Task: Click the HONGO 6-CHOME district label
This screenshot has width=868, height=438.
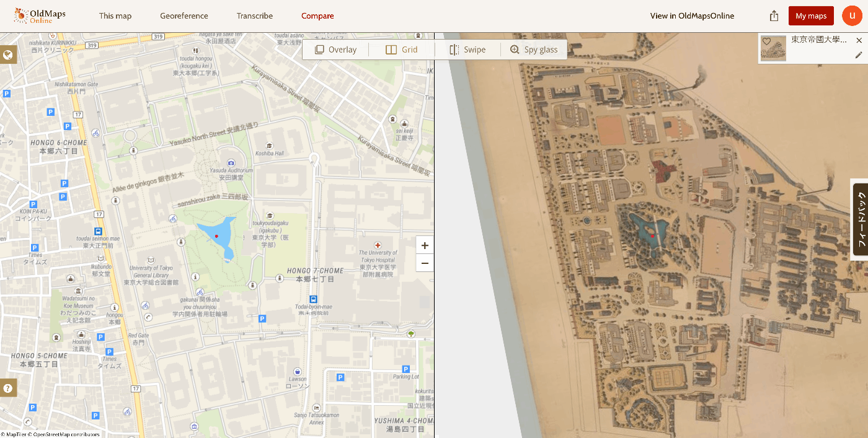Action: click(x=58, y=146)
